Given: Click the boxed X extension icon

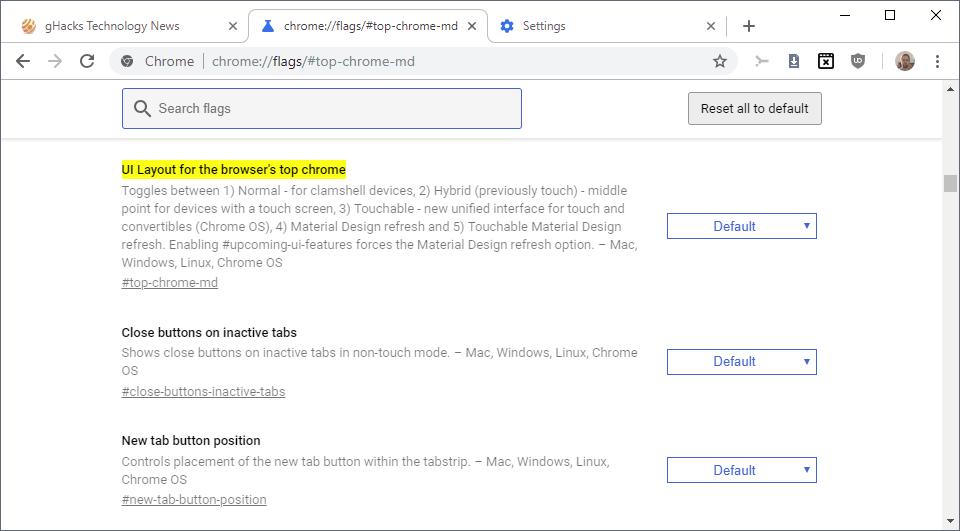Looking at the screenshot, I should pyautogui.click(x=826, y=61).
